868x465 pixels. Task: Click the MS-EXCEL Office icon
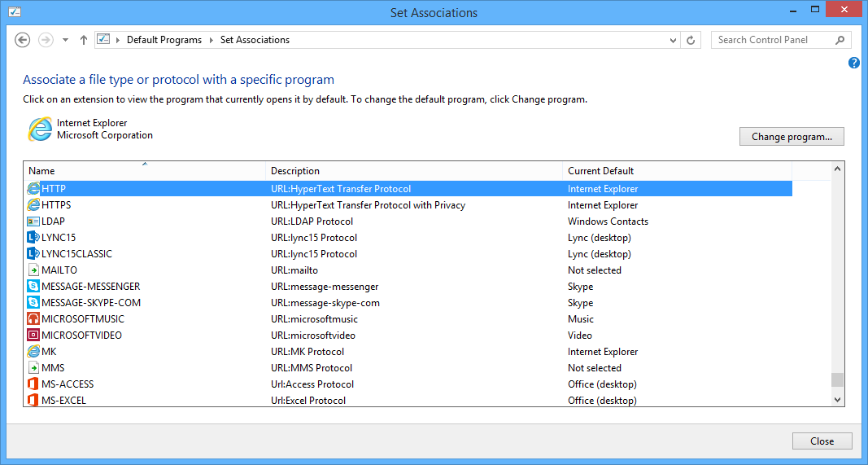pos(33,400)
